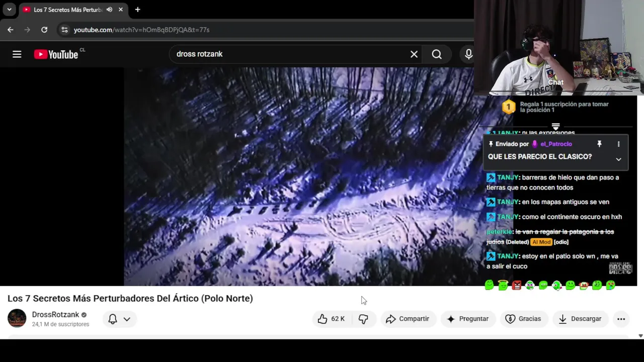Open the tab search dropdown arrow
644x362 pixels.
[x=9, y=10]
